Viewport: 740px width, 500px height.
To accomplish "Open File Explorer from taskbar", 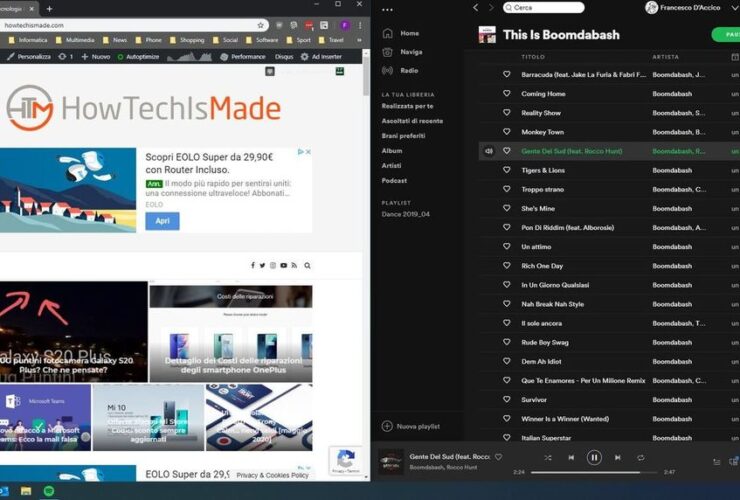I will [x=26, y=492].
